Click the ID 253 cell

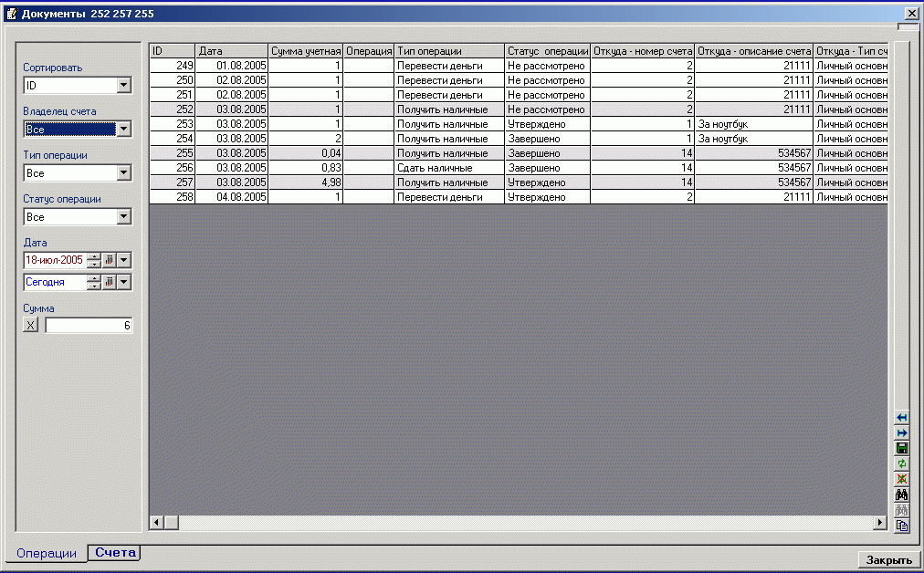172,124
